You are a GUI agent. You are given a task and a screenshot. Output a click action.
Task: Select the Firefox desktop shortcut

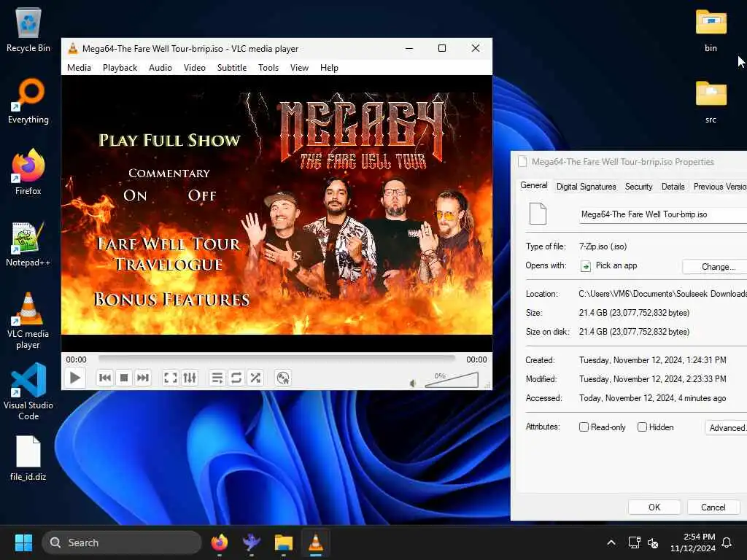coord(28,172)
